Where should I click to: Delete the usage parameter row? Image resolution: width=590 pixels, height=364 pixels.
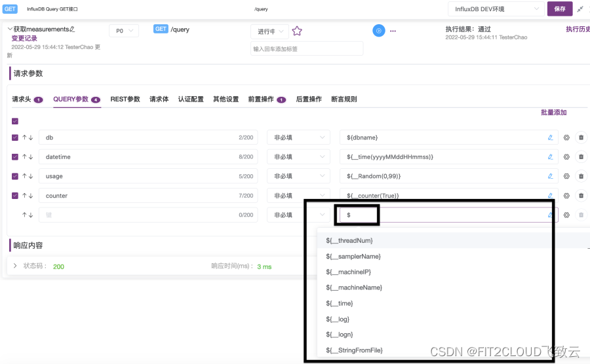coord(581,176)
